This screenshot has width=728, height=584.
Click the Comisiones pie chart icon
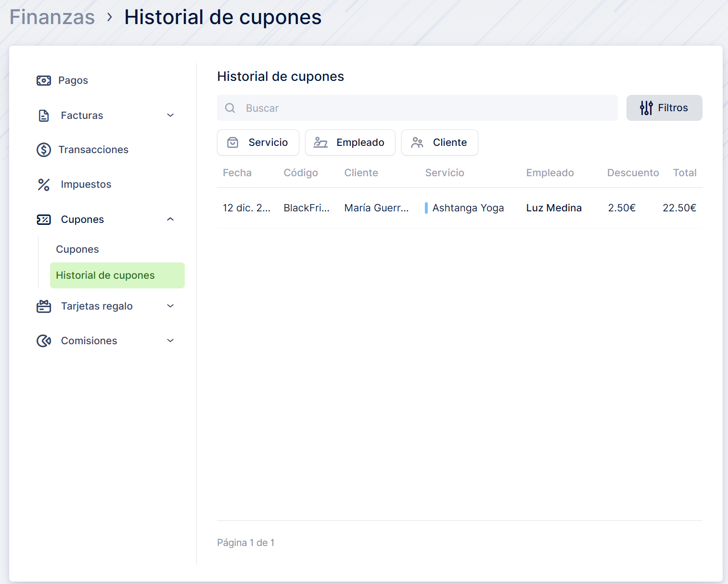click(44, 341)
